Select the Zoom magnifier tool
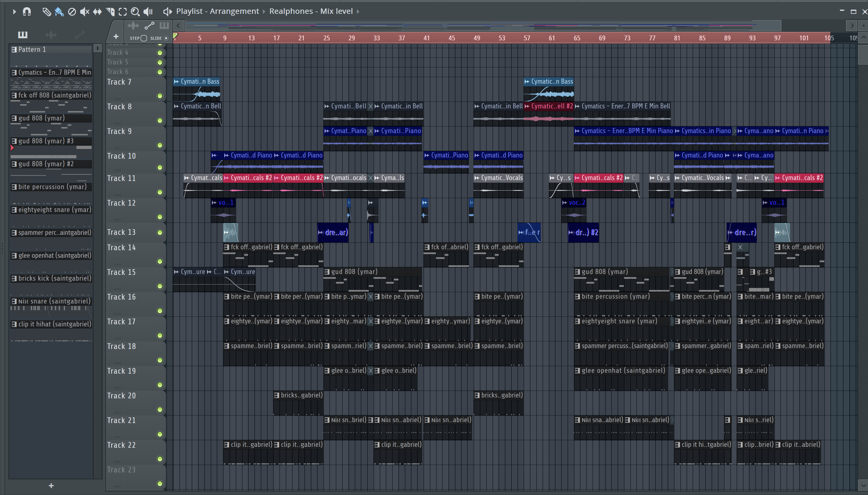868x495 pixels. point(135,12)
